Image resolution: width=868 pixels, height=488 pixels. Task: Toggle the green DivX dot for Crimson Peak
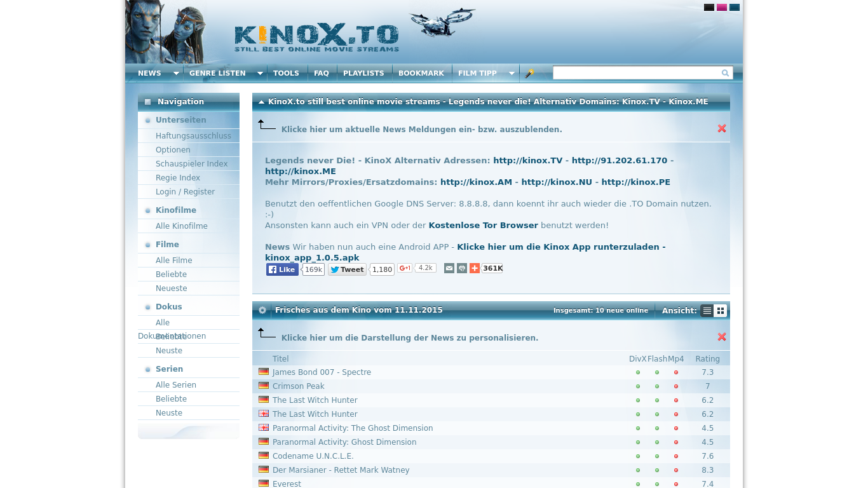click(637, 386)
